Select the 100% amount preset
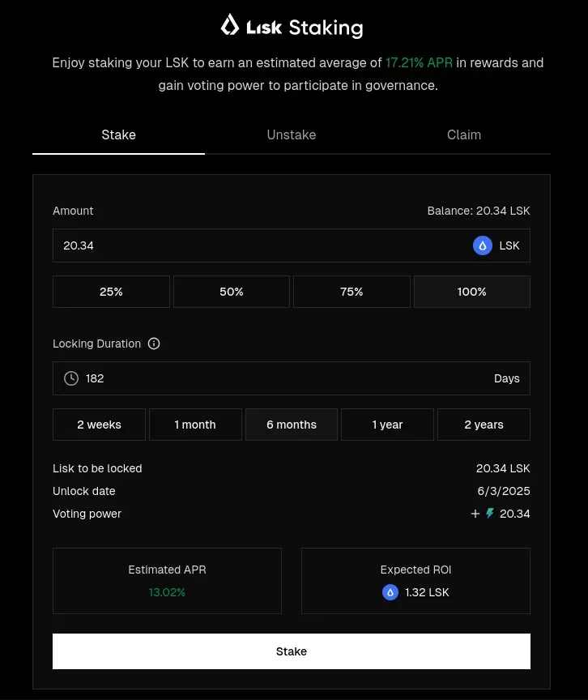 472,292
